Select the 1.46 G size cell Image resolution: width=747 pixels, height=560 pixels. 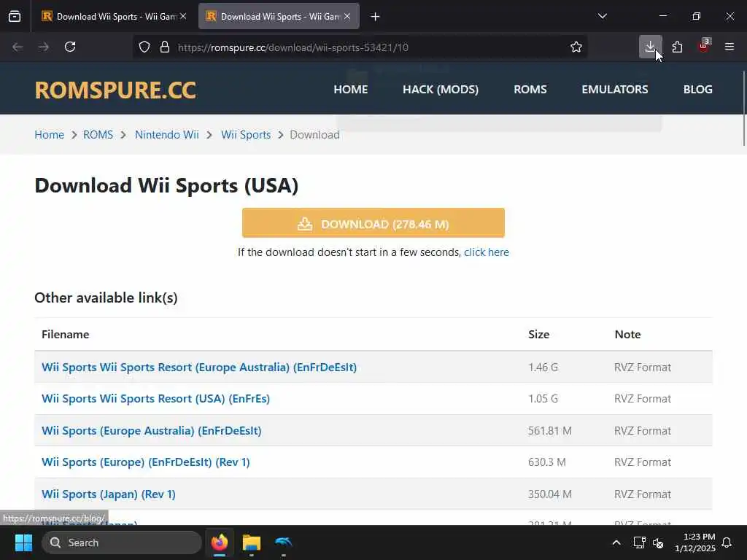(543, 367)
